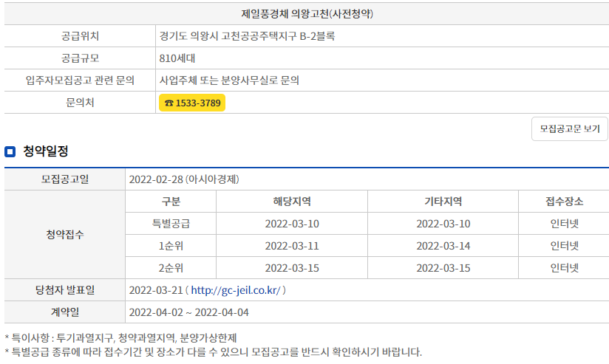Click the 1순위 row label
The image size is (609, 364).
coord(171,246)
